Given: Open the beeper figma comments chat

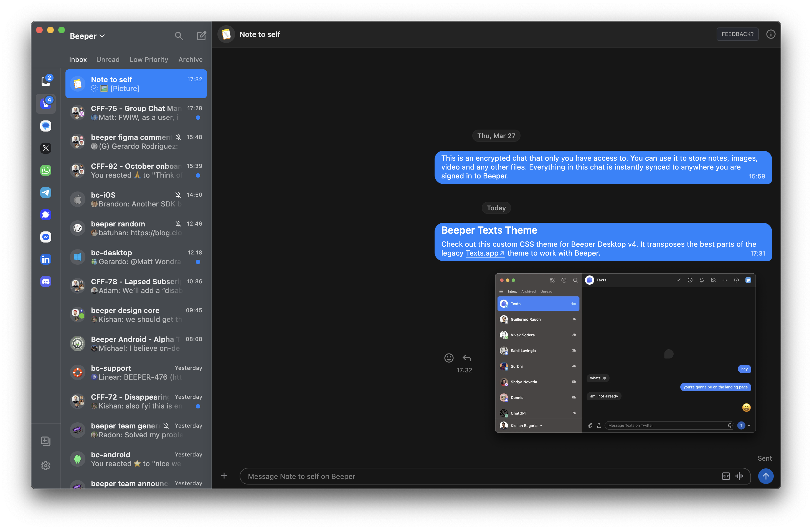Looking at the screenshot, I should coord(136,142).
